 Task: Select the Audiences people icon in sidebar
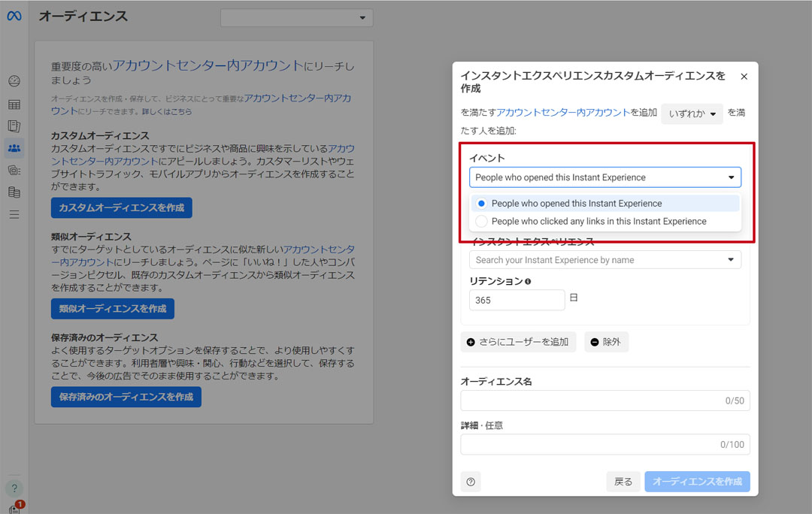pyautogui.click(x=14, y=148)
